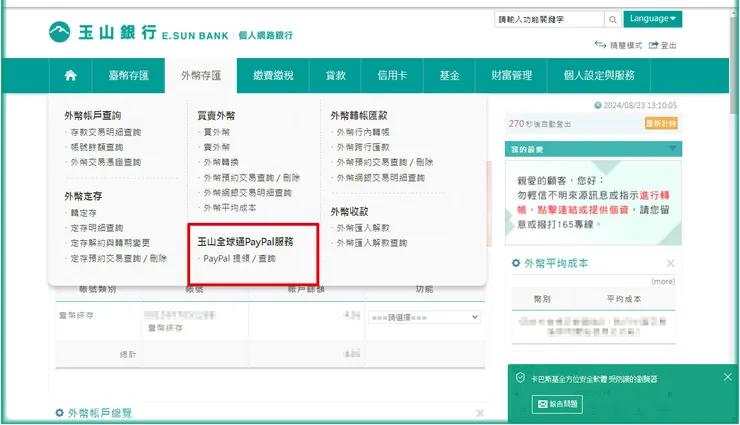Open 存款交易明細查詢
Screen dimensions: 740x425
106,132
